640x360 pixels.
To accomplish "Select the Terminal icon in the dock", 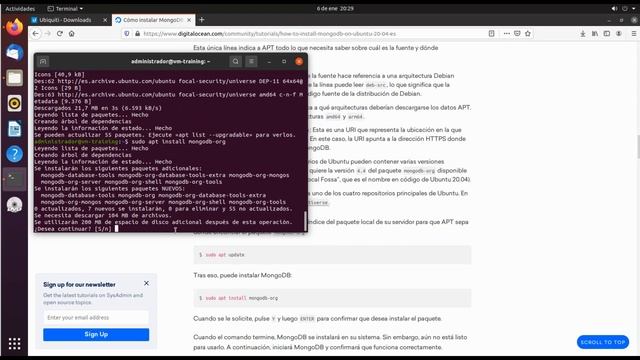I will coord(14,179).
